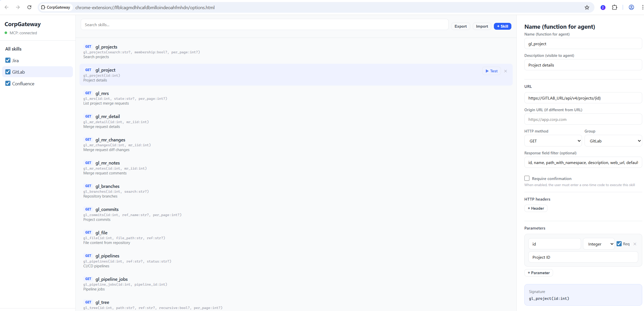
Task: Open the Chrome profile avatar
Action: [631, 7]
